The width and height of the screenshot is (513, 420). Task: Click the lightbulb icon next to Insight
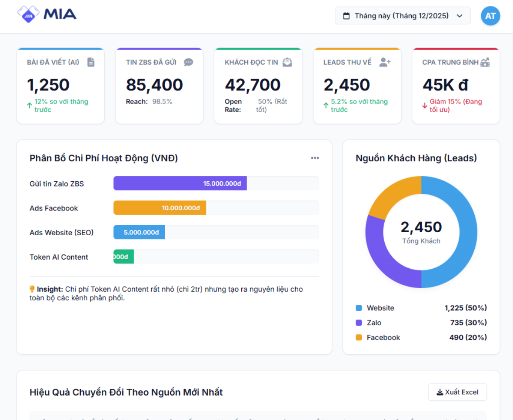tap(32, 289)
